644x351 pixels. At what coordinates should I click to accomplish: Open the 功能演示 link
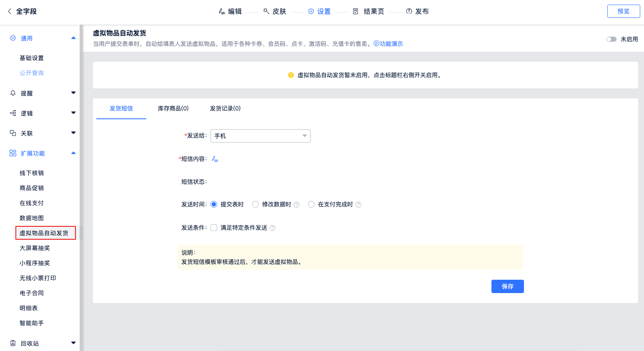coord(388,44)
